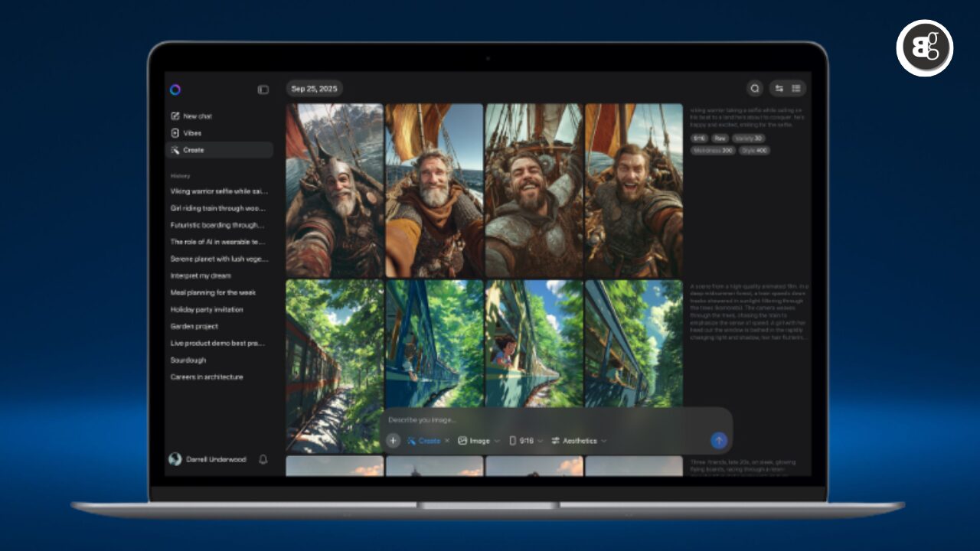Viewport: 980px width, 551px height.
Task: Click the plus attach button in prompt bar
Action: (x=393, y=441)
